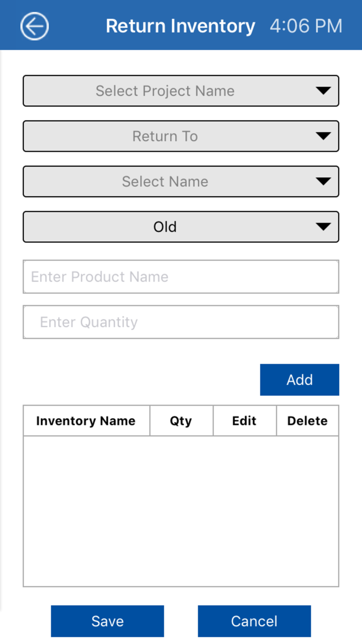Screen dimensions: 362x644
Task: Click the Return Inventory title
Action: 180,25
